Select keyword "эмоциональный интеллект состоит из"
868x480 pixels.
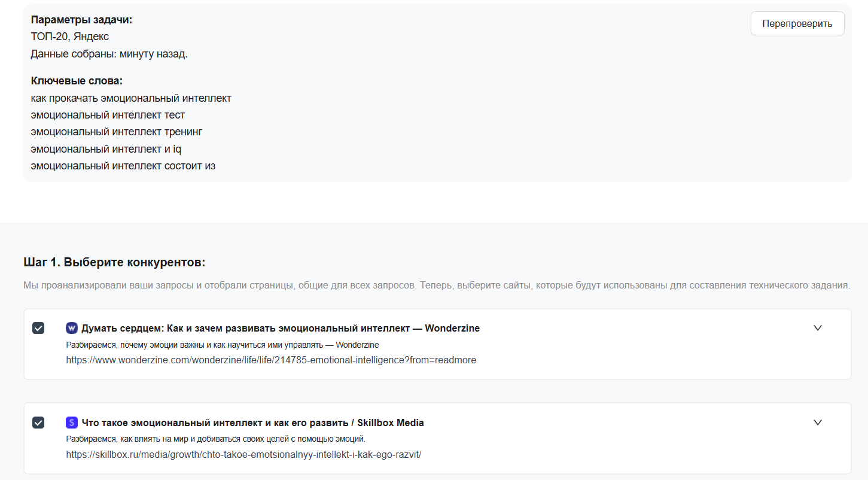click(x=123, y=166)
